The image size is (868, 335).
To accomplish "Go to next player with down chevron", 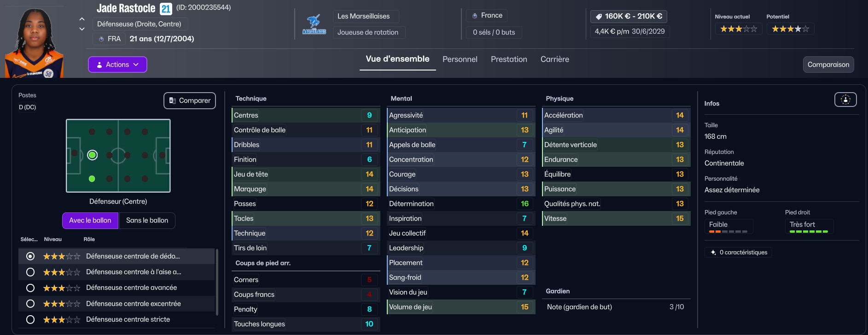I will tap(82, 29).
